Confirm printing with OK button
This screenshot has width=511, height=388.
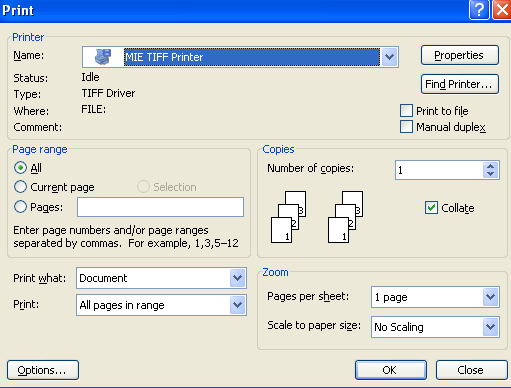391,370
